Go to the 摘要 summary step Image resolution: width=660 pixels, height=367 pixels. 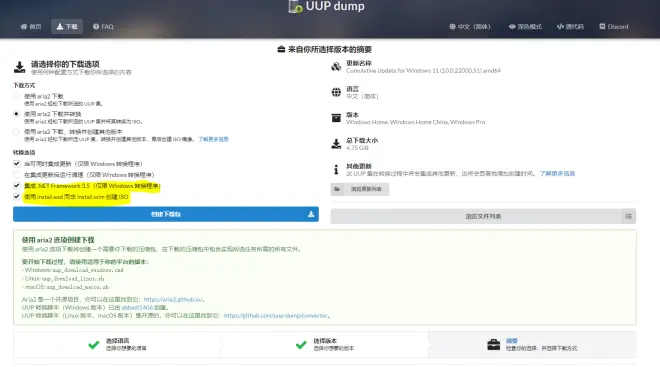(532, 344)
